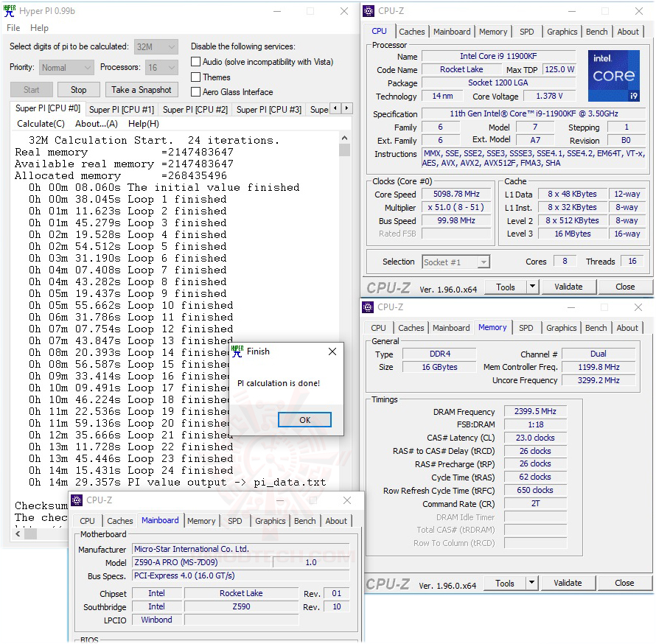Click the DRAM Frequency value 2399.5 MHz
The height and width of the screenshot is (644, 656).
[x=535, y=411]
